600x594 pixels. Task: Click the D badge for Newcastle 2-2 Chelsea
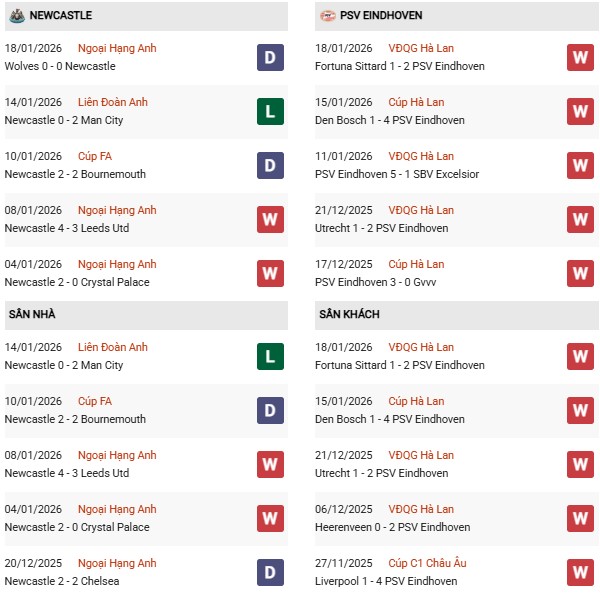(270, 572)
